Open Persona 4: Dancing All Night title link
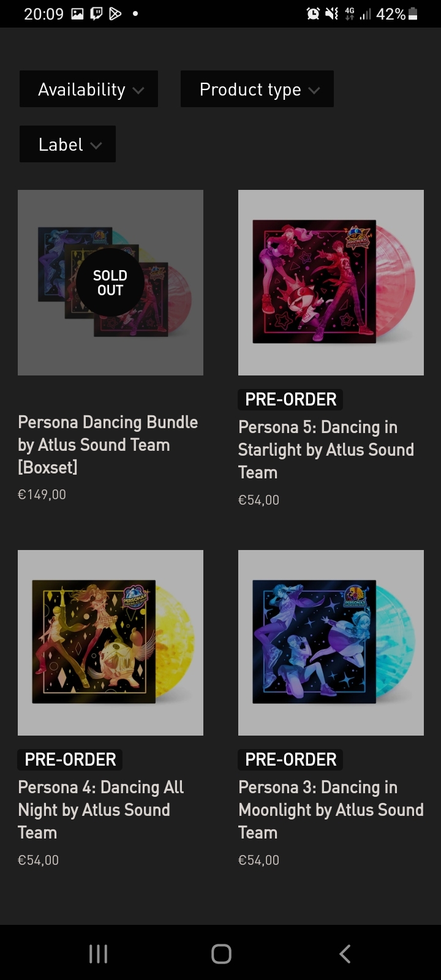Viewport: 441px width, 980px height. click(101, 810)
